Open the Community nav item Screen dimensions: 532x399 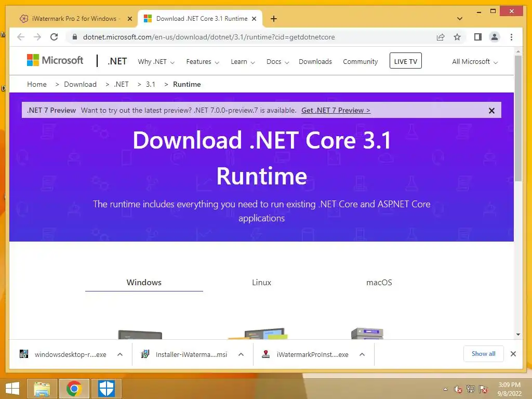tap(361, 62)
